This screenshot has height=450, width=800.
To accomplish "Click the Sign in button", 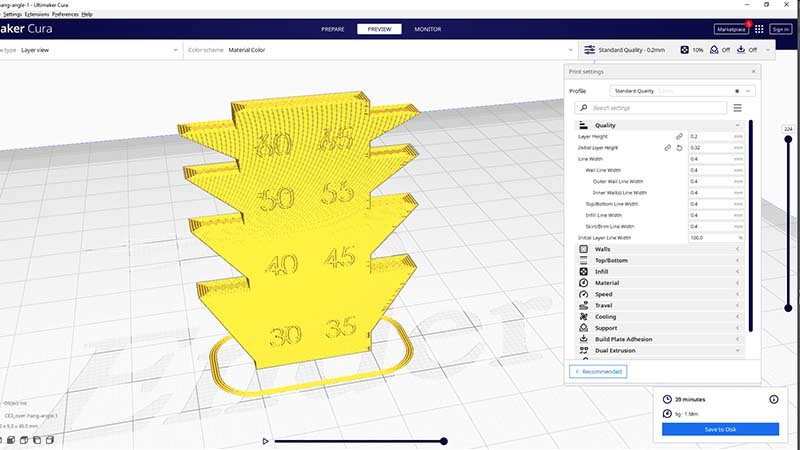I will click(x=781, y=29).
